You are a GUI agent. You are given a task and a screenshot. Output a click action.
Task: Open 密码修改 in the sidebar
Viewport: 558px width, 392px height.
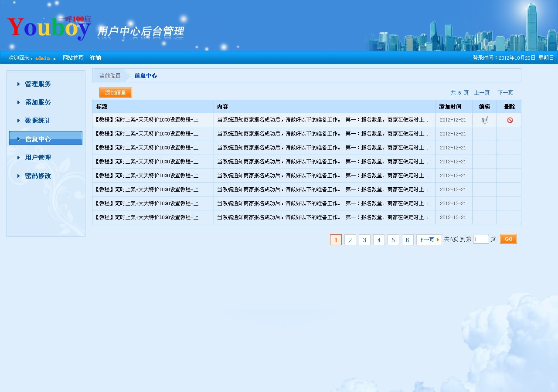(x=38, y=176)
